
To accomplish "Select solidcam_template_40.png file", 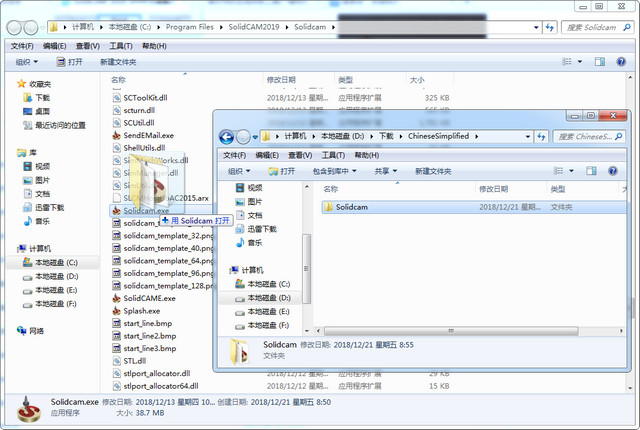I will pyautogui.click(x=162, y=248).
